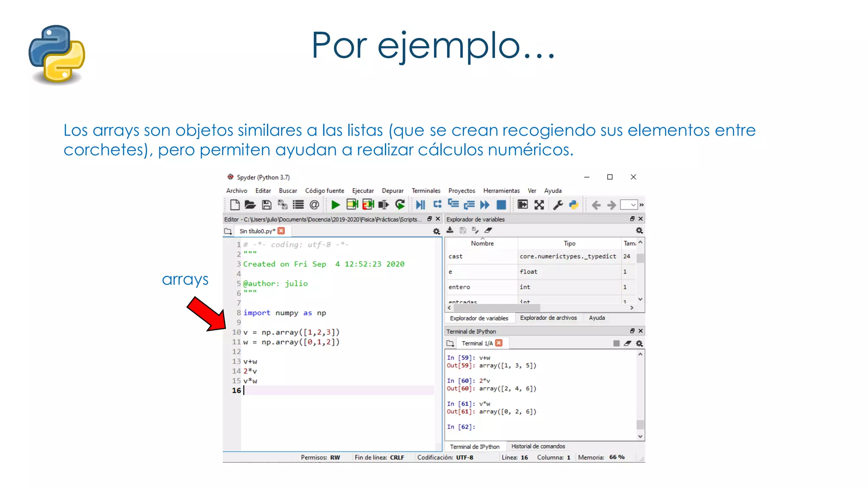Start debugging with blue play-pause icon
The image size is (868, 488).
pos(420,205)
